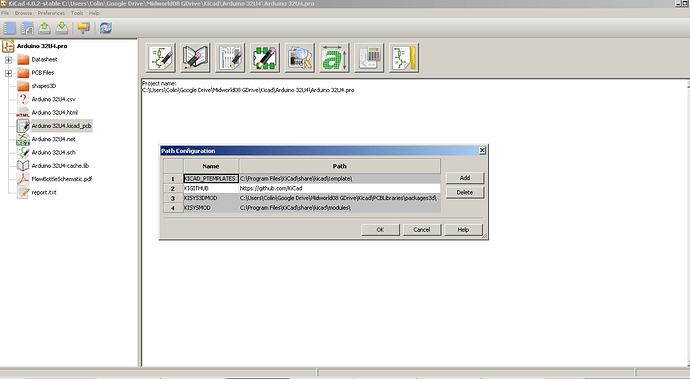Launch Eeschema schematic editor icon
This screenshot has height=379, width=690.
[x=161, y=58]
